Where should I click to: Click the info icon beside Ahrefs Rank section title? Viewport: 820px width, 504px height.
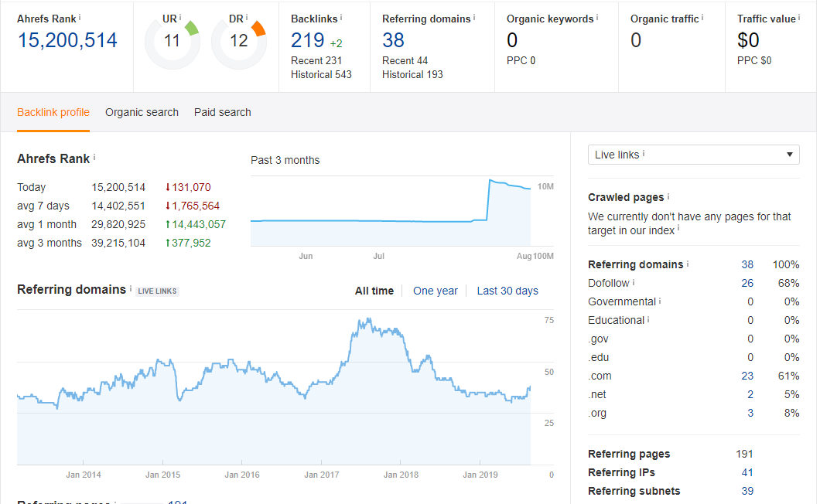tap(94, 157)
